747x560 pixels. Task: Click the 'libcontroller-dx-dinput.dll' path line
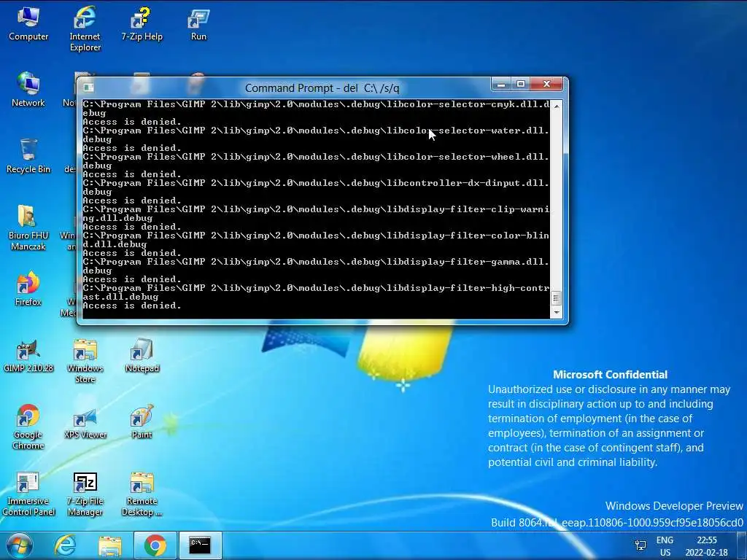coord(316,183)
